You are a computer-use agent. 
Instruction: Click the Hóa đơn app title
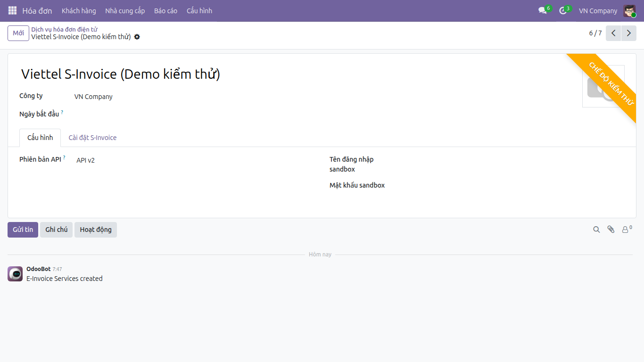[x=37, y=10]
